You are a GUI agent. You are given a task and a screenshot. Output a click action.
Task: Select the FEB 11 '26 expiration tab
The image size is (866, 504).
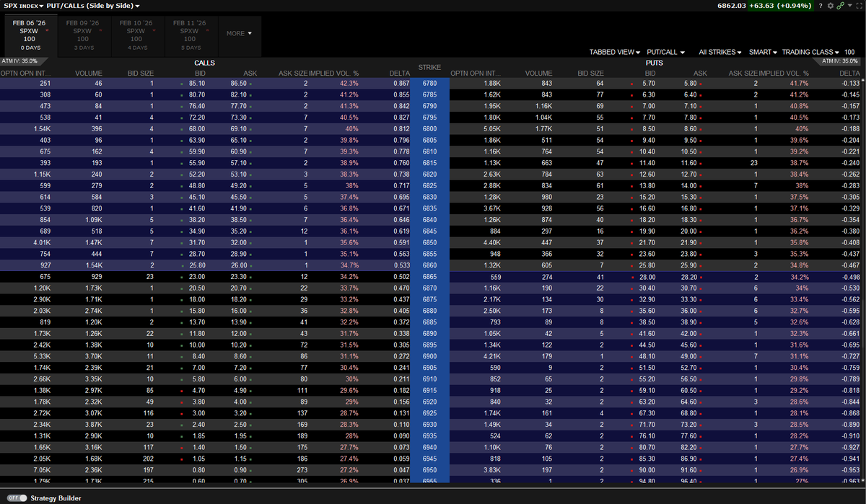coord(190,35)
